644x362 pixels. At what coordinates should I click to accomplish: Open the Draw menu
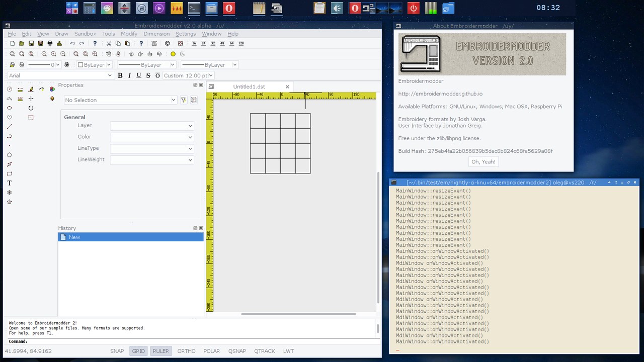(x=61, y=34)
